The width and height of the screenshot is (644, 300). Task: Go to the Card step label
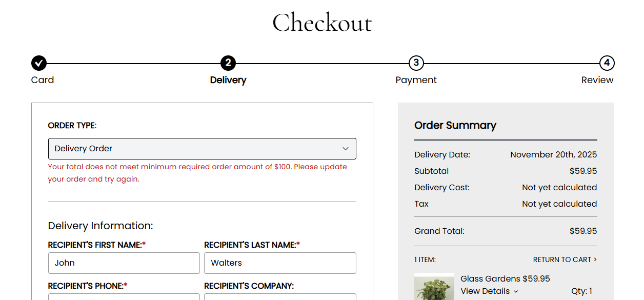(x=43, y=80)
